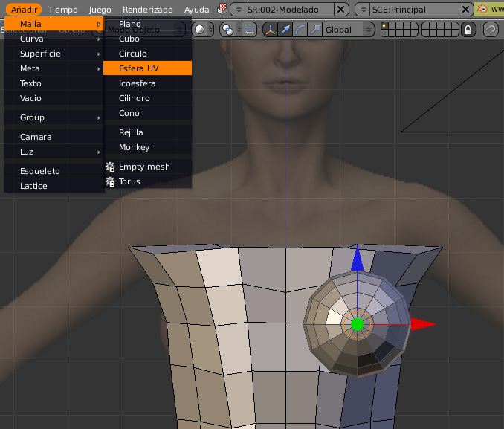504x429 pixels.
Task: Click the script icon beside Torus
Action: (x=110, y=181)
